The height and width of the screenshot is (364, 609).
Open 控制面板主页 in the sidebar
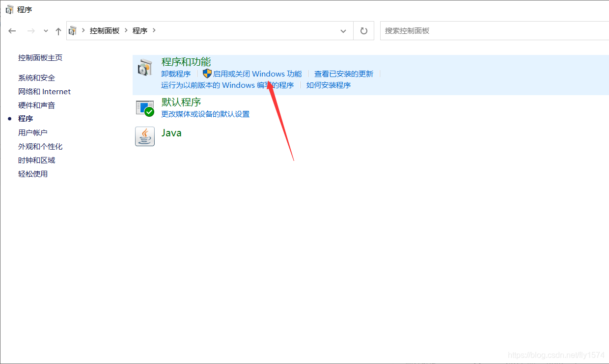point(40,57)
